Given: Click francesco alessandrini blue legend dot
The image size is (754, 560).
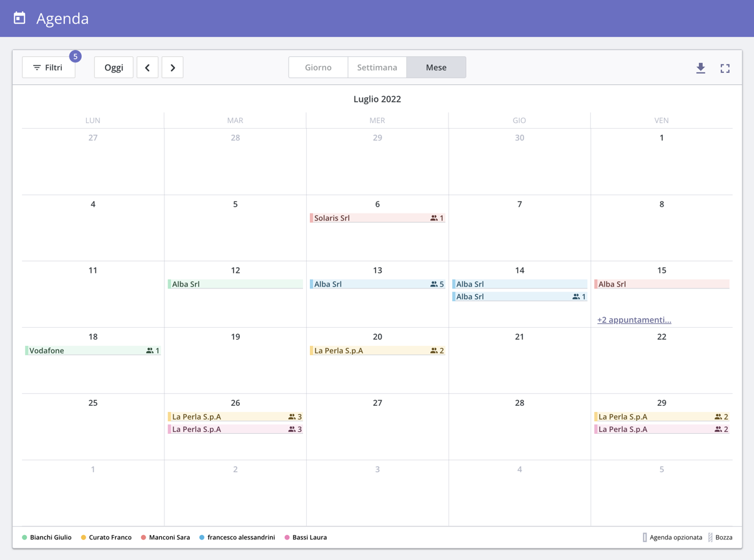Looking at the screenshot, I should click(202, 538).
